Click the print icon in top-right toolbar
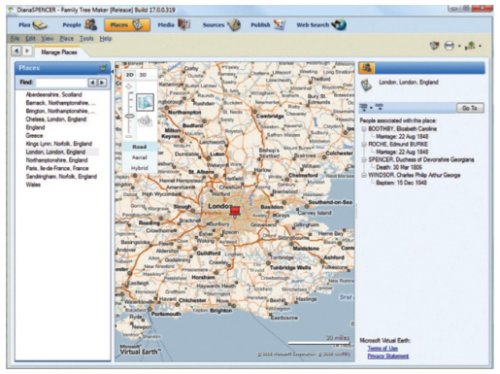Image resolution: width=500 pixels, height=374 pixels. point(449,46)
